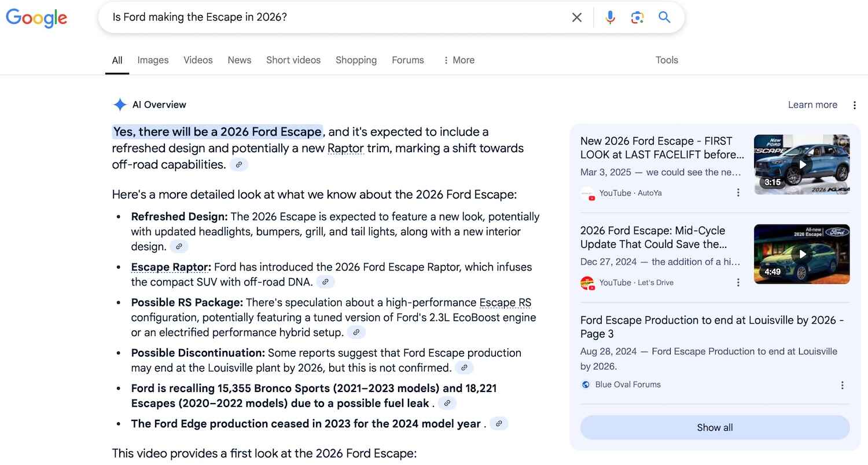Image resolution: width=868 pixels, height=465 pixels.
Task: Switch to the News tab
Action: (240, 60)
